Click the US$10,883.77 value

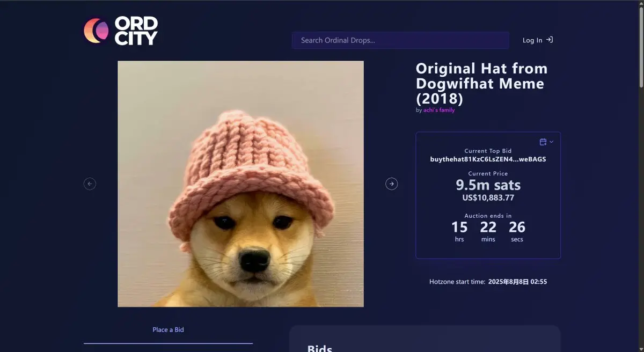coord(488,197)
